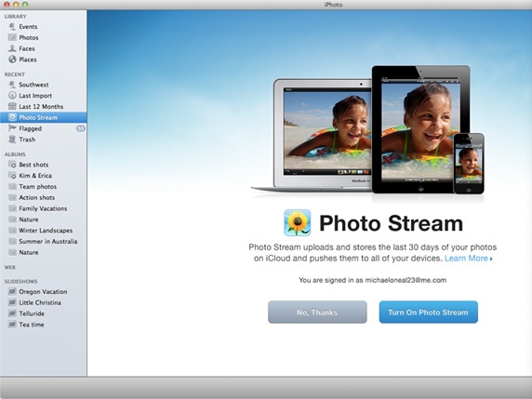Select the Family Vacations album
This screenshot has width=532, height=399.
click(44, 208)
